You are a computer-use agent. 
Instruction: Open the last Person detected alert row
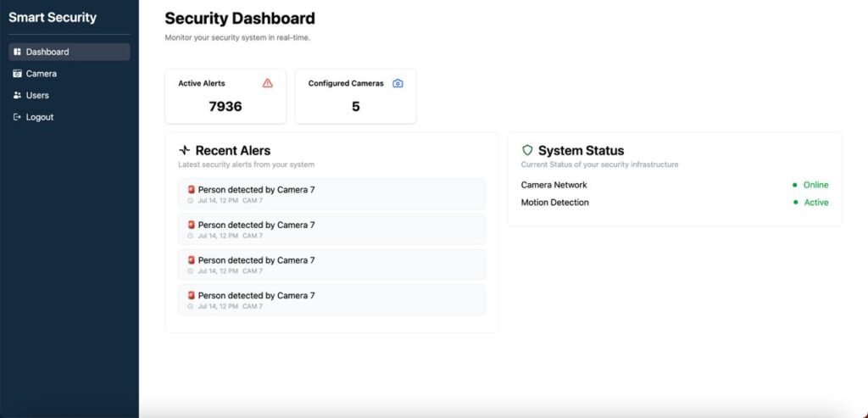tap(331, 300)
